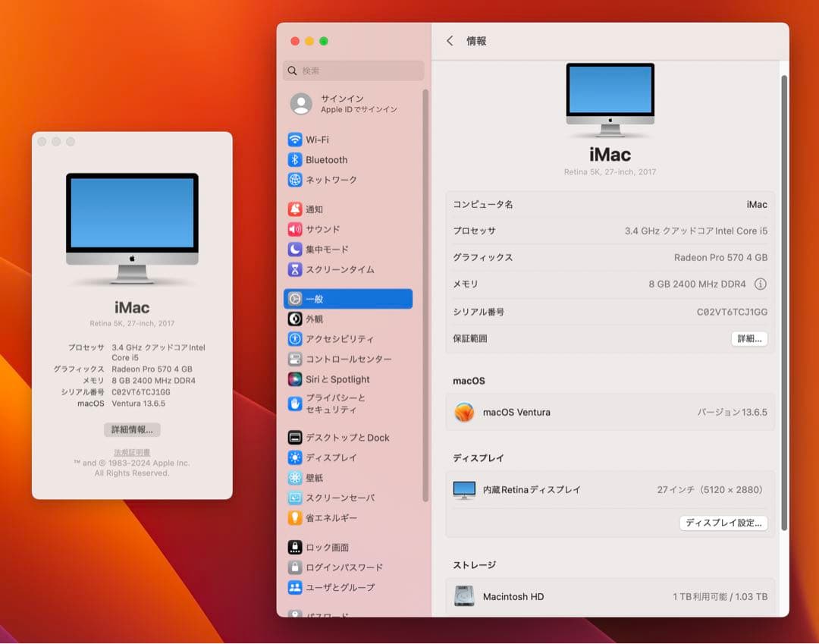Open ネットワーク (Network) settings
Viewport: 819px width, 644px height.
[x=329, y=180]
